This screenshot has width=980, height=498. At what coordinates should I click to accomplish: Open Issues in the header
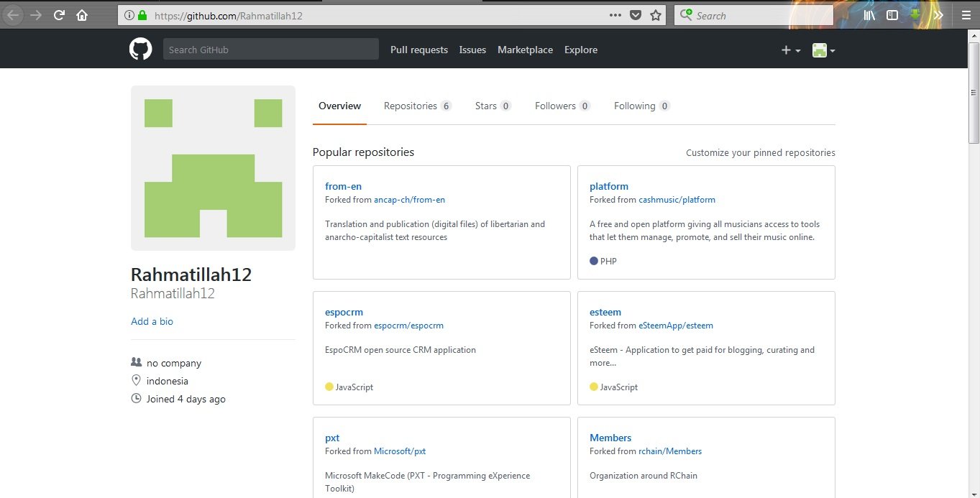[472, 50]
